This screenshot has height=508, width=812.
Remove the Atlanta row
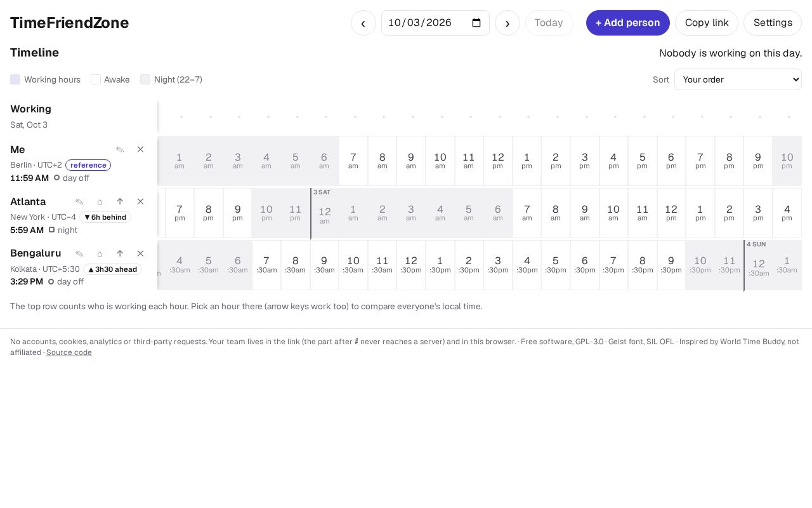[140, 202]
